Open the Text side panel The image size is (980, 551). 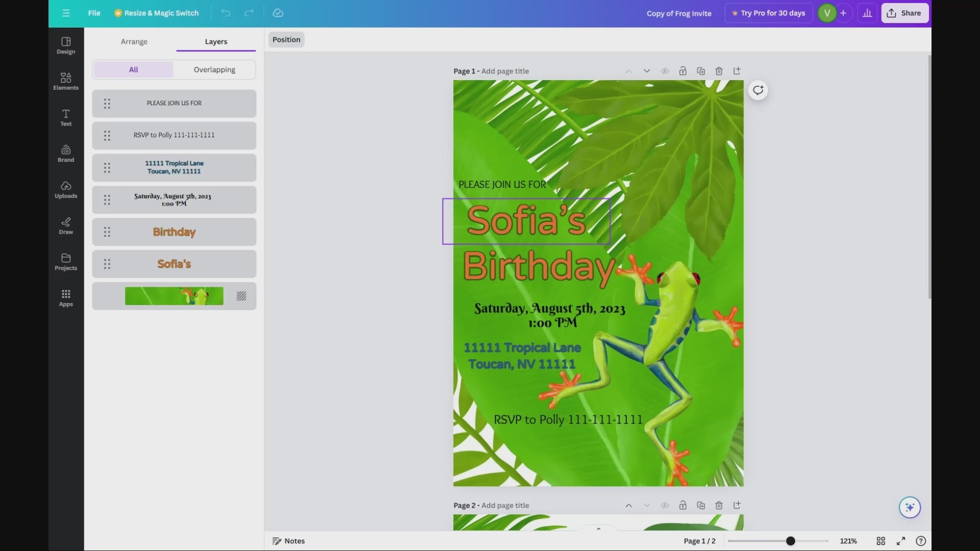[66, 117]
